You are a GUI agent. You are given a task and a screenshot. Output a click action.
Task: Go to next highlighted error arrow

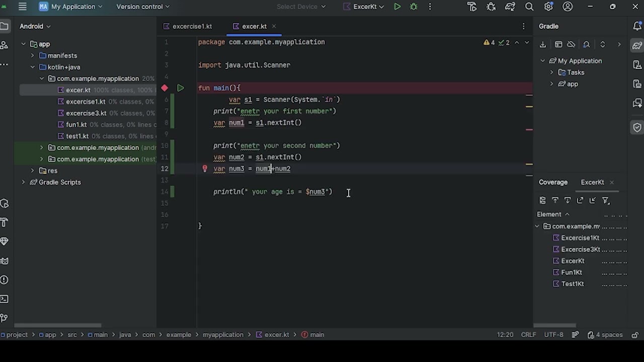pyautogui.click(x=526, y=43)
